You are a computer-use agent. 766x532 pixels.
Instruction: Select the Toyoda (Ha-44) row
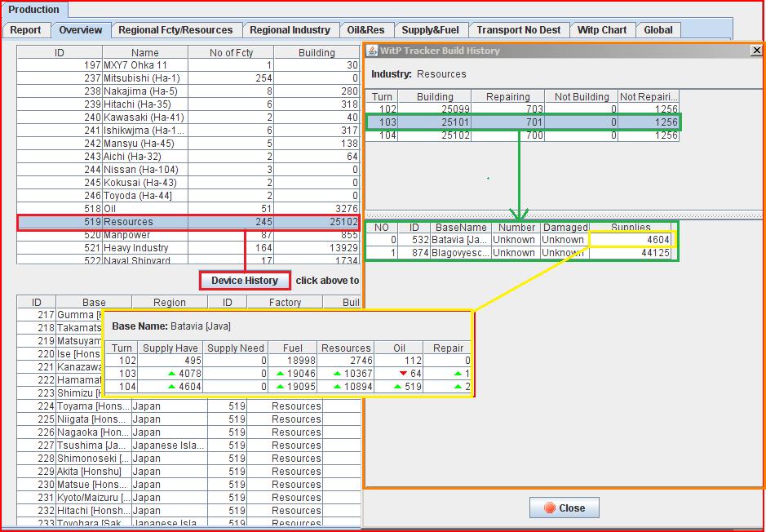(x=188, y=195)
